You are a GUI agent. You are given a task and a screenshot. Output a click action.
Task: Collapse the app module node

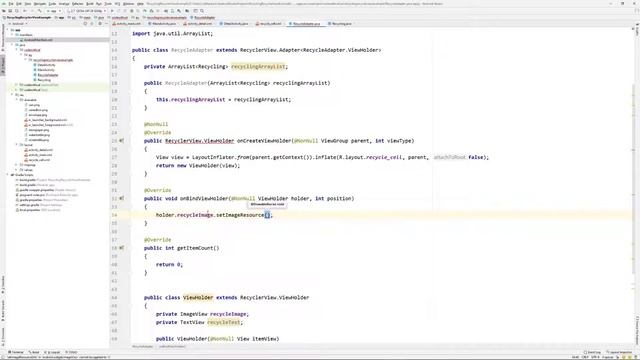pyautogui.click(x=8, y=30)
